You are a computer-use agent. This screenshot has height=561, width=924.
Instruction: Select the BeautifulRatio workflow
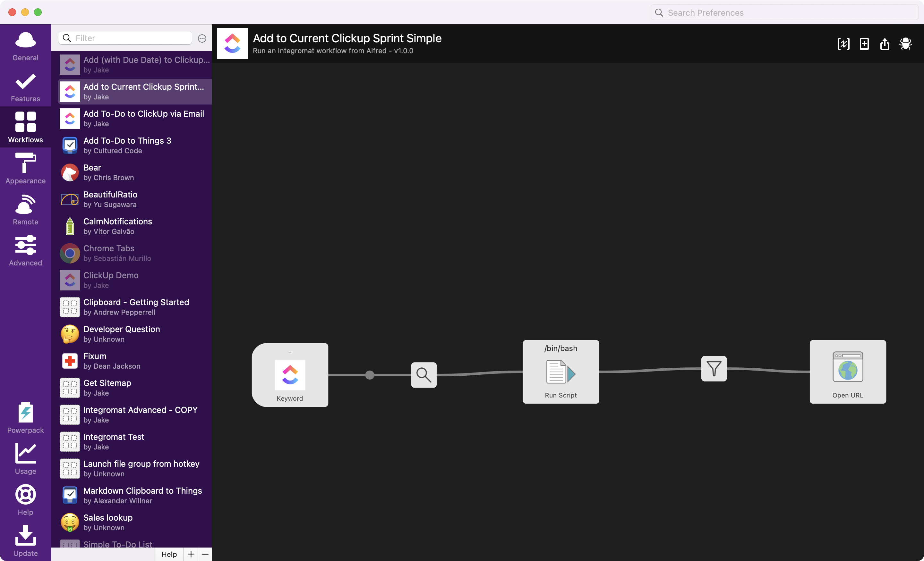[135, 199]
